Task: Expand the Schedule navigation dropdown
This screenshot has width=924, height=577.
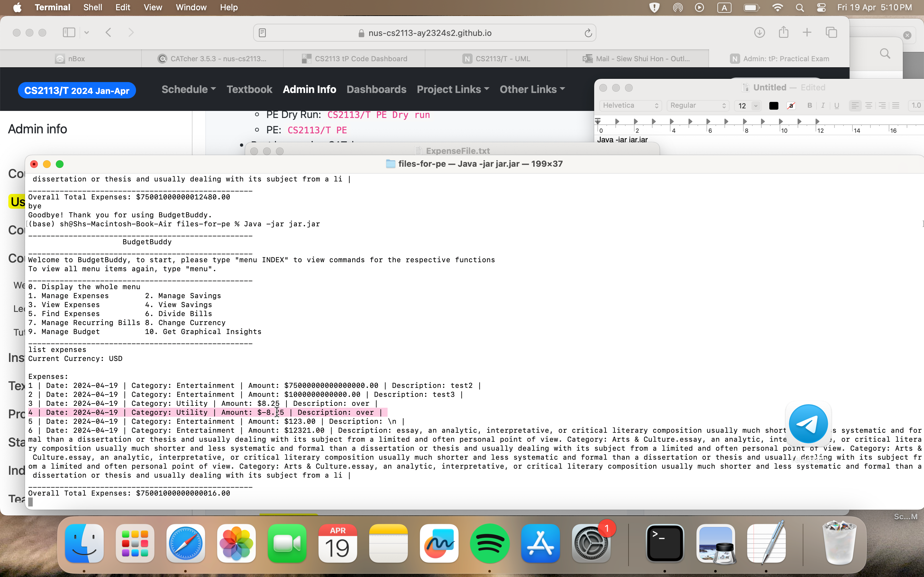Action: [189, 89]
